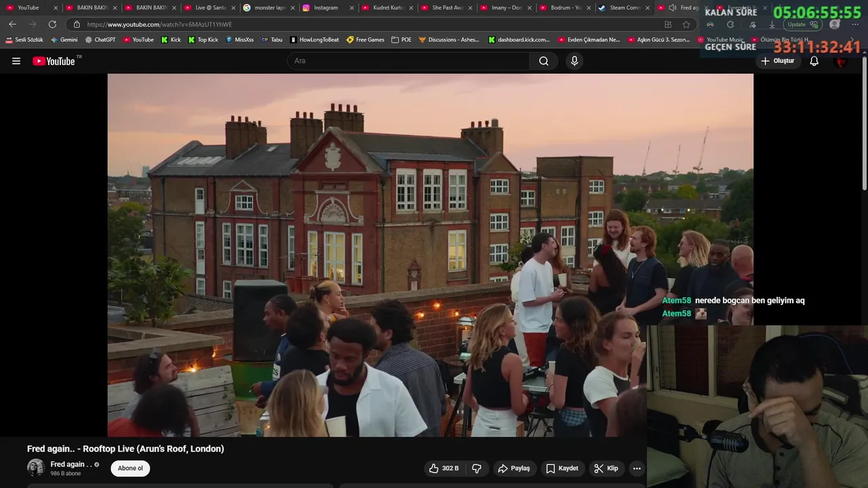The image size is (868, 488).
Task: Share the video with Paylaş
Action: (x=513, y=468)
